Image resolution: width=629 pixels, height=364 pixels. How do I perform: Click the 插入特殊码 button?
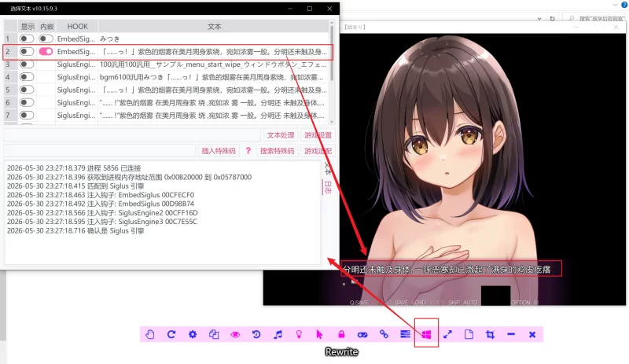219,151
